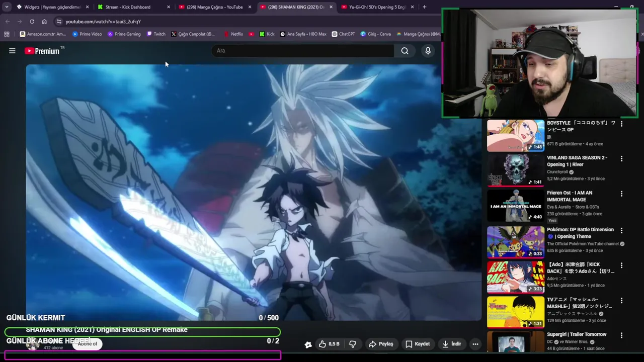Close the Kick Dashboard tab
644x362 pixels.
[168, 7]
